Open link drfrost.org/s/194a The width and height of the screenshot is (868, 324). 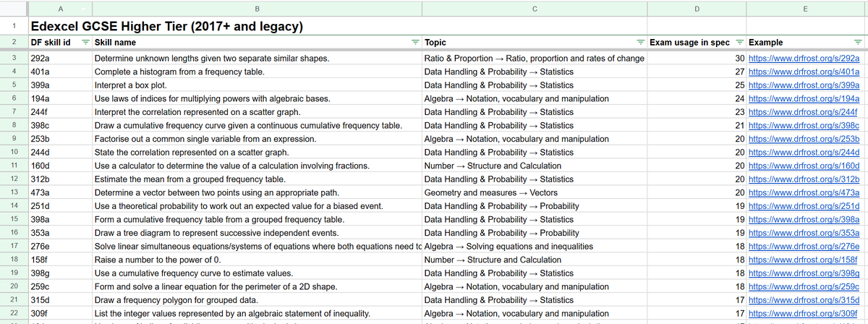803,99
